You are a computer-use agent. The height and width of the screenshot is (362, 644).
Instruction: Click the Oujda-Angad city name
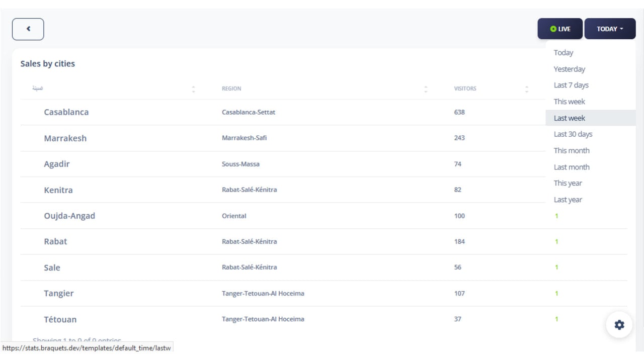click(69, 216)
